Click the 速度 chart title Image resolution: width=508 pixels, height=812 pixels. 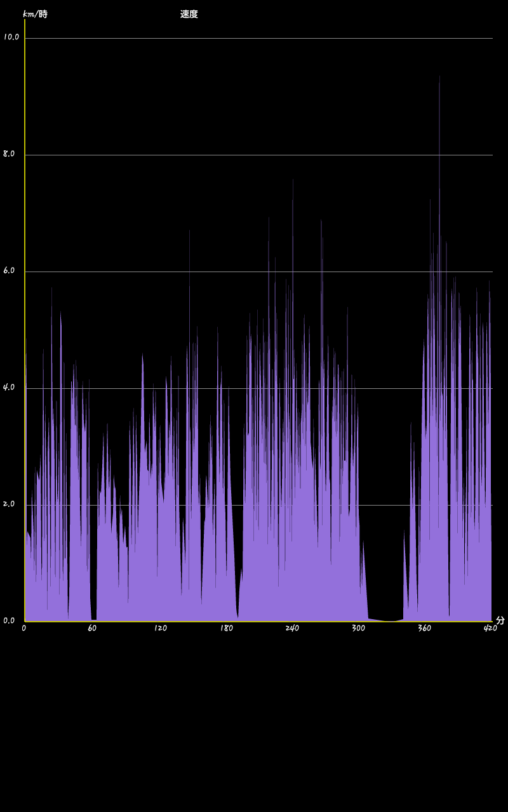click(x=189, y=14)
